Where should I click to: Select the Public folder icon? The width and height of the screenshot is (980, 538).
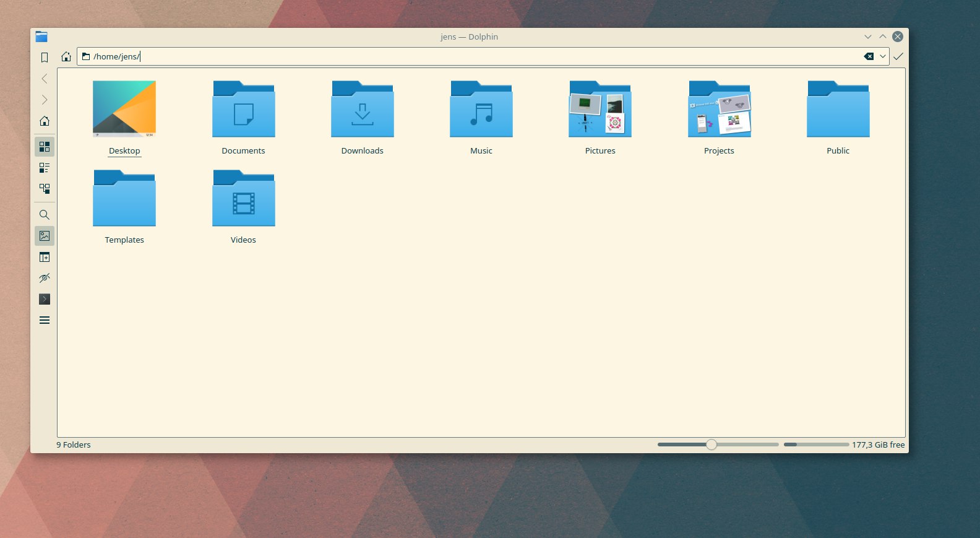(x=838, y=109)
